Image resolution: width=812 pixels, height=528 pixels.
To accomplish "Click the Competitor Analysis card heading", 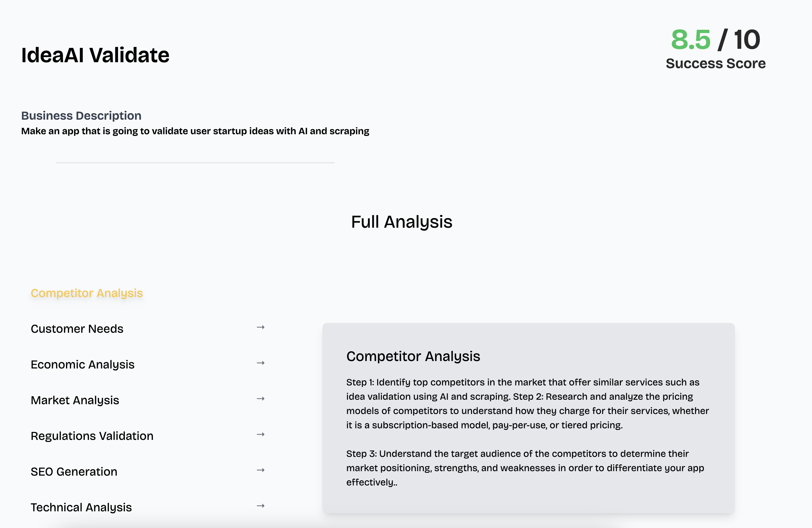I will tap(413, 356).
